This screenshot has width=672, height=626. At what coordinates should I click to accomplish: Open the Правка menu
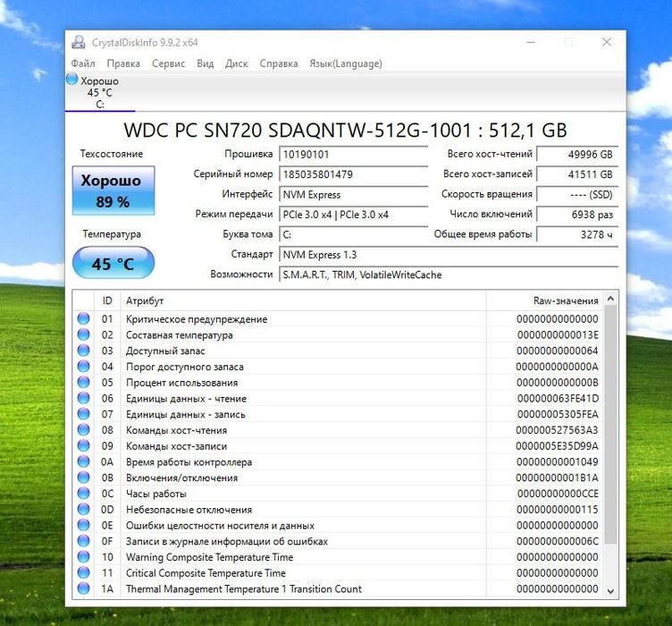tap(123, 63)
